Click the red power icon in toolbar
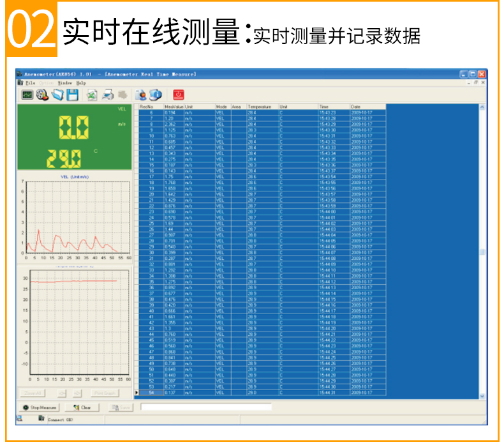504x447 pixels. [x=179, y=95]
